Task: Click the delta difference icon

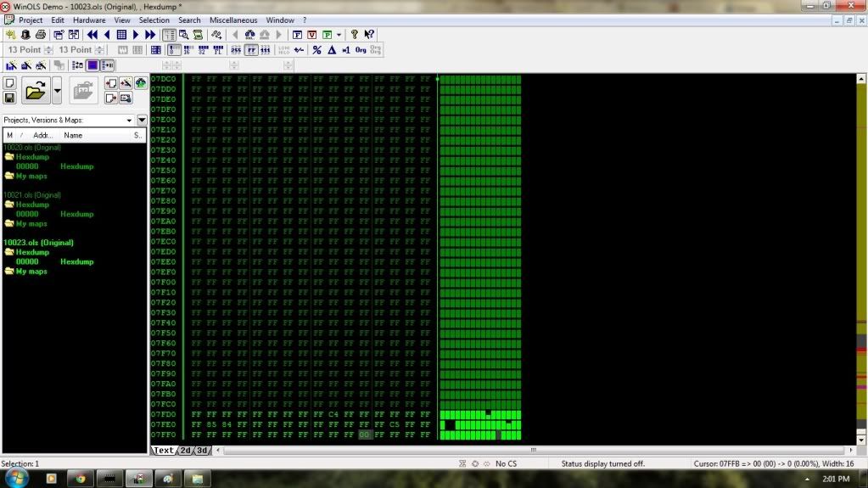Action: pos(332,50)
